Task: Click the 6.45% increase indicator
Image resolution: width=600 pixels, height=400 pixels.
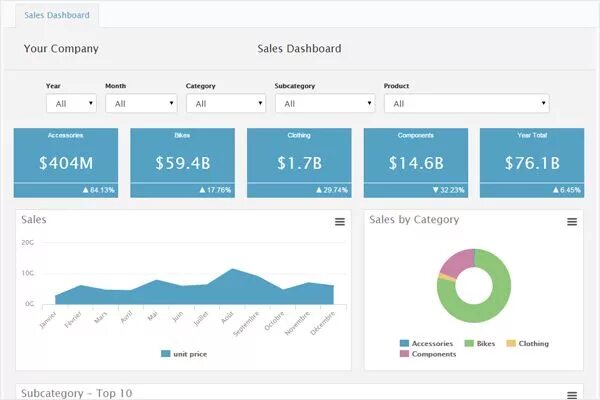Action: [x=567, y=190]
